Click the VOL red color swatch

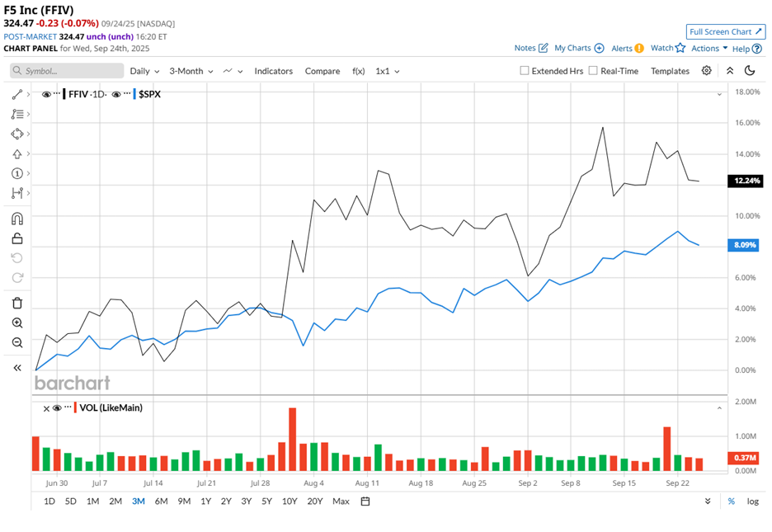(x=75, y=407)
